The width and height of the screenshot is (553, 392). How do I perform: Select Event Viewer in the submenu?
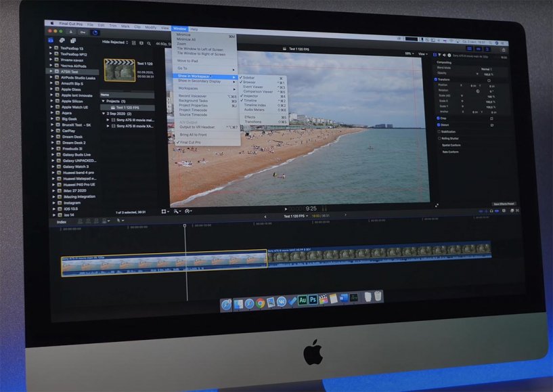click(263, 87)
